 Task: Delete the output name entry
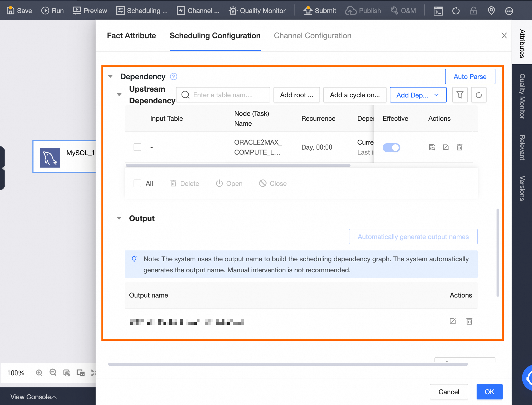(x=469, y=321)
